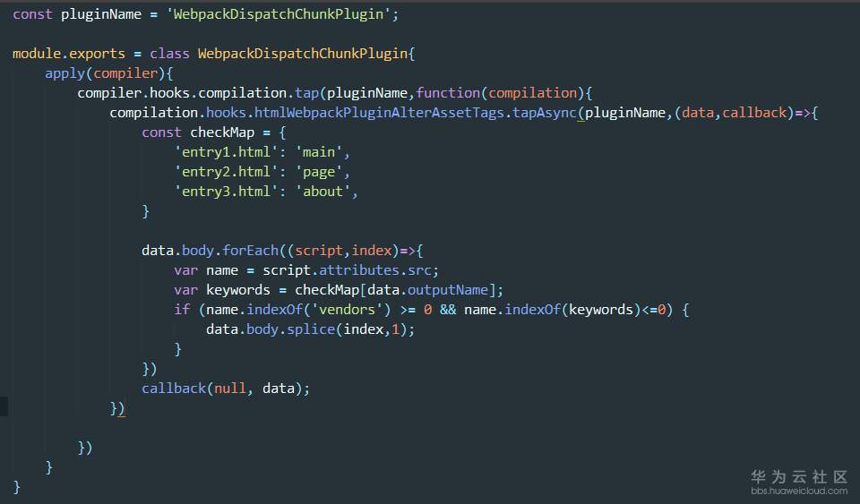Click the tapAsync method text

(544, 113)
